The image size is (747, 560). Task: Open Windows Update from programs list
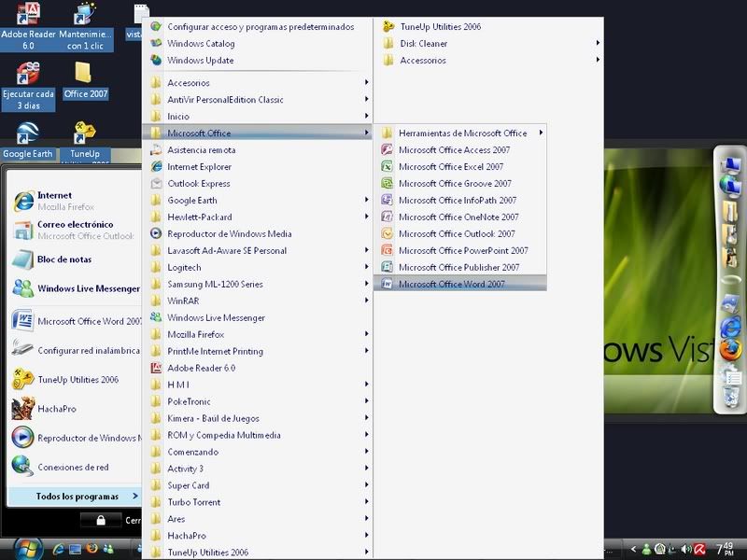pos(258,61)
